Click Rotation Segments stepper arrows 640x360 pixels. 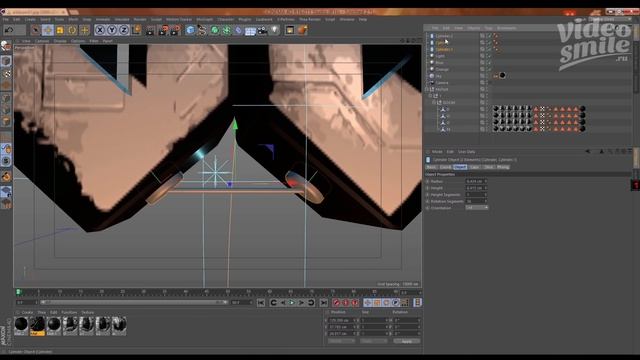click(x=486, y=201)
